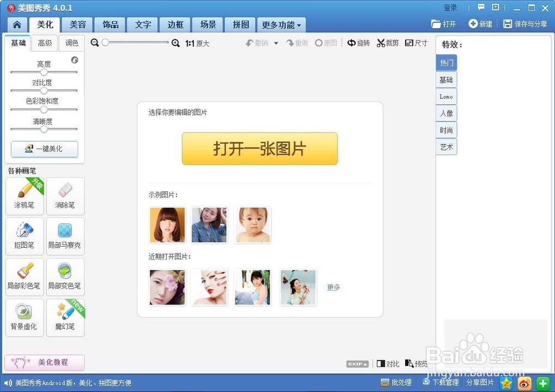Click the Weibo share icon
The image size is (555, 392).
pyautogui.click(x=524, y=383)
